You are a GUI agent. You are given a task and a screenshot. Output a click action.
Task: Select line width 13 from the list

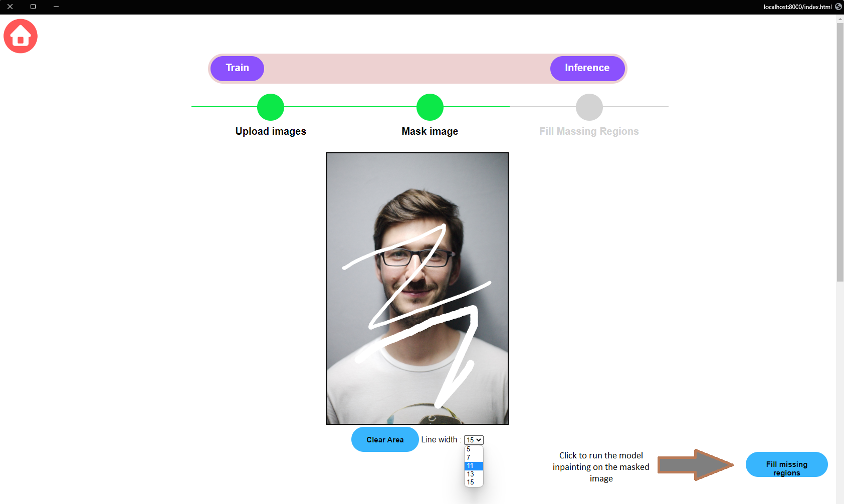click(x=470, y=473)
